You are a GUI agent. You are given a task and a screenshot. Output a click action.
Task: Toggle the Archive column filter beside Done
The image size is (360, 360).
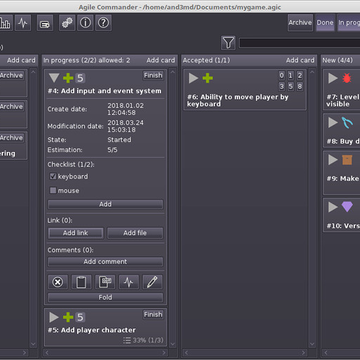(300, 23)
